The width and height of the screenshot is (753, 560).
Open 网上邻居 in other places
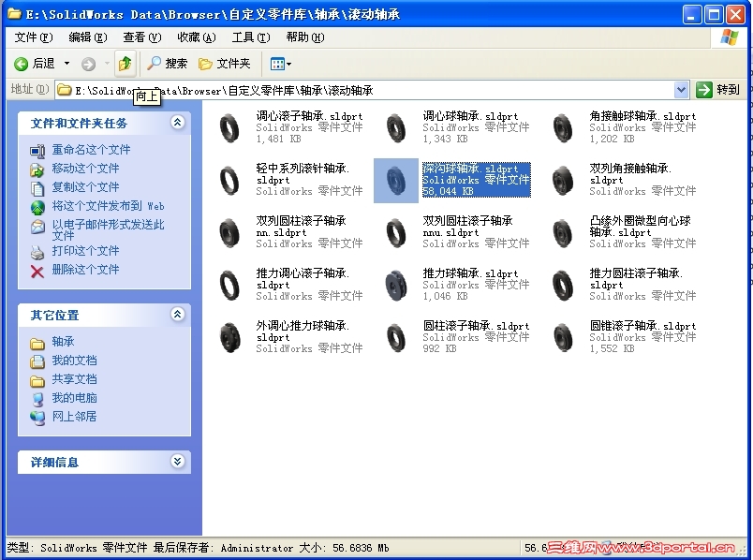74,417
